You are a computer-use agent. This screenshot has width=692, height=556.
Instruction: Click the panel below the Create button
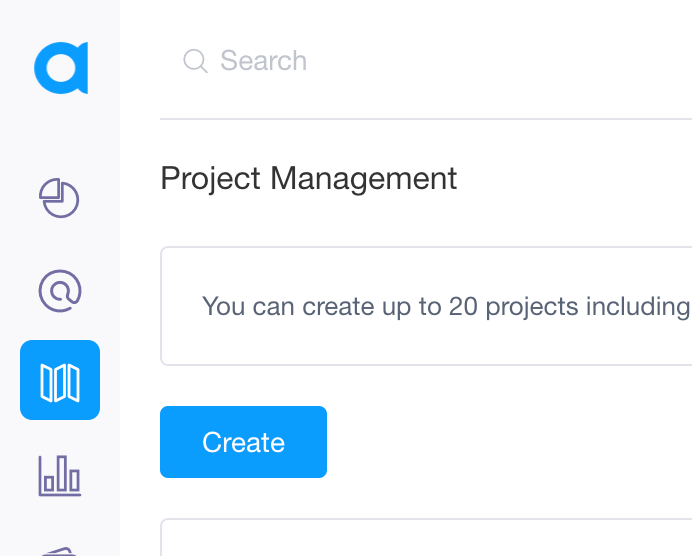pos(426,537)
